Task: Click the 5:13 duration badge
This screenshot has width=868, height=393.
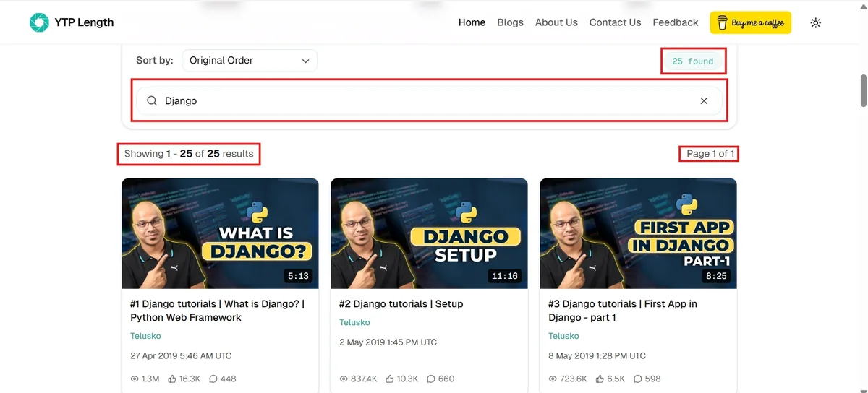Action: click(x=298, y=276)
